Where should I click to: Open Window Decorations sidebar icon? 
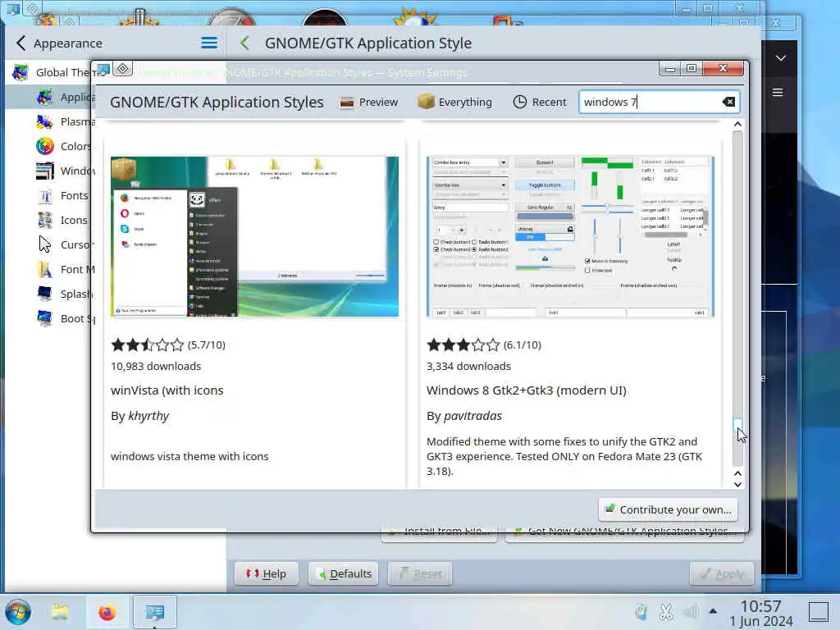(45, 171)
